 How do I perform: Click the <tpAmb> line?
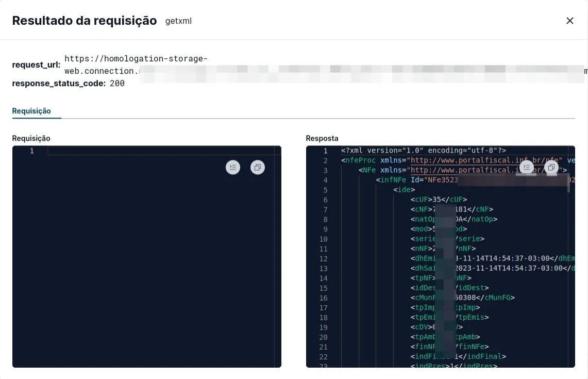click(445, 337)
